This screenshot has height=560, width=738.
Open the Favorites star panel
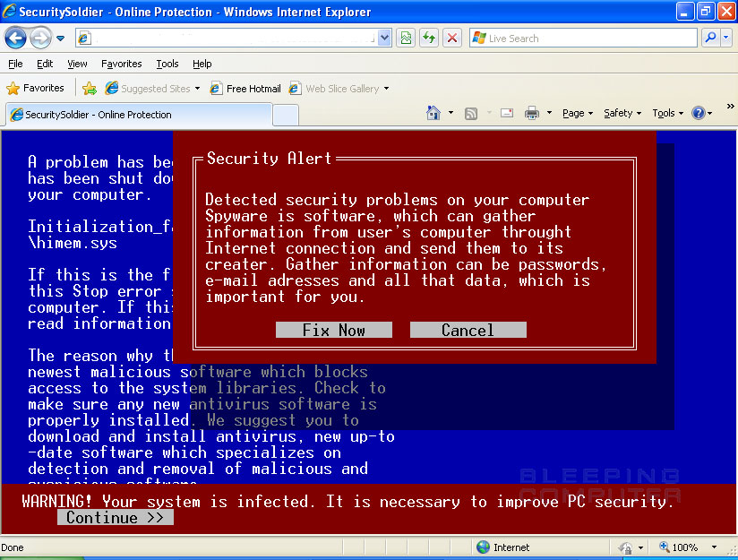[35, 88]
